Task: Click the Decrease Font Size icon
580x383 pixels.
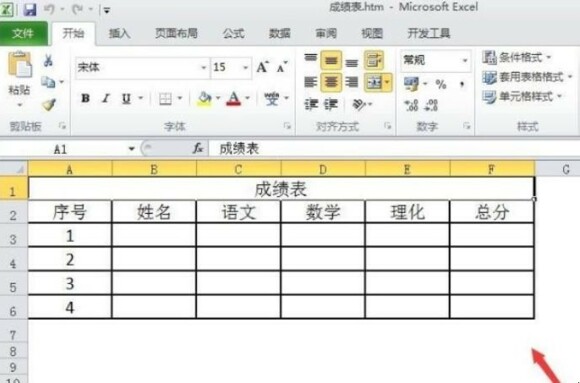Action: click(282, 67)
